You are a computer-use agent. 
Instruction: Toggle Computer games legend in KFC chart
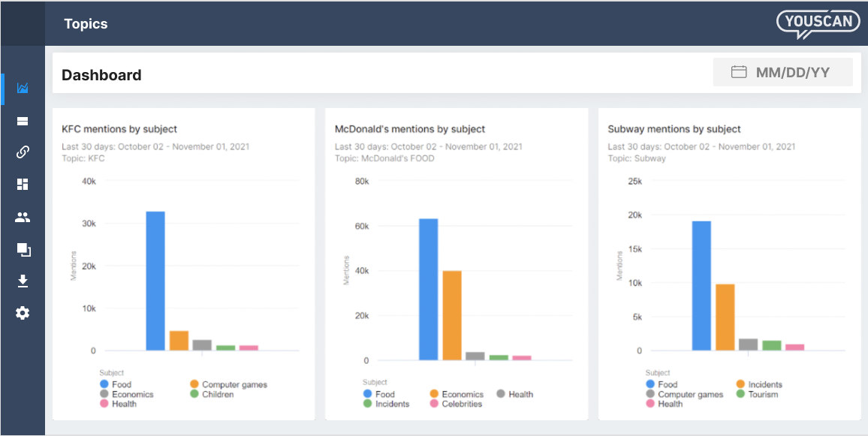pos(228,384)
